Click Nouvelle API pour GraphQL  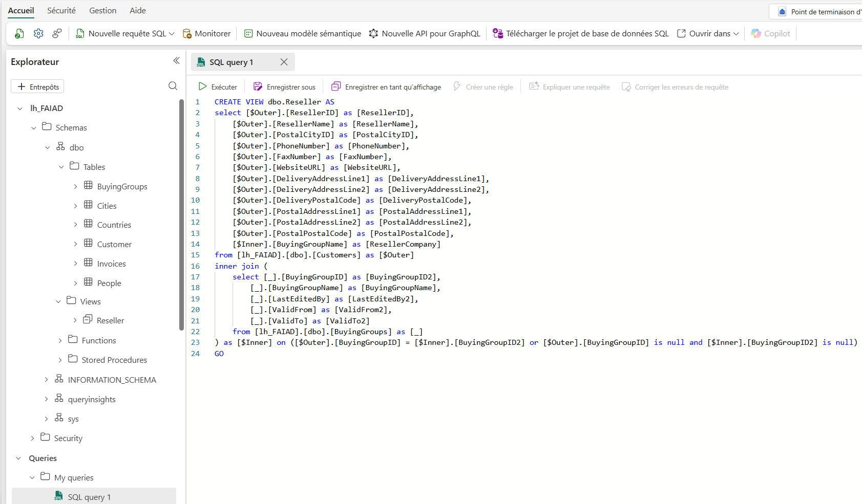[x=425, y=34]
